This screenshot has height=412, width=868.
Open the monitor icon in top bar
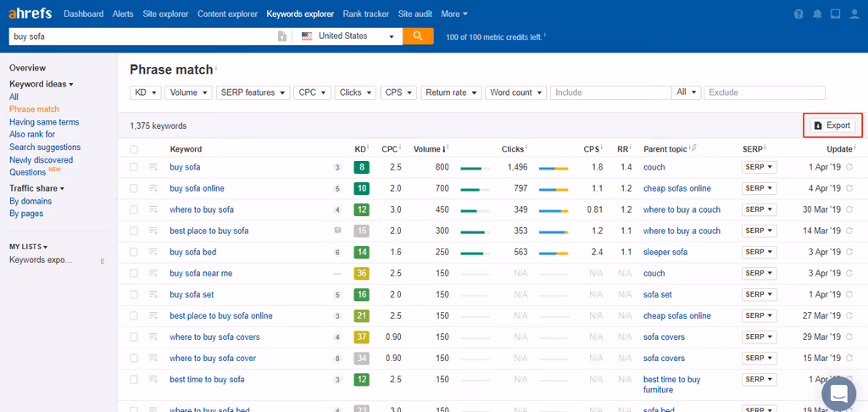tap(835, 14)
